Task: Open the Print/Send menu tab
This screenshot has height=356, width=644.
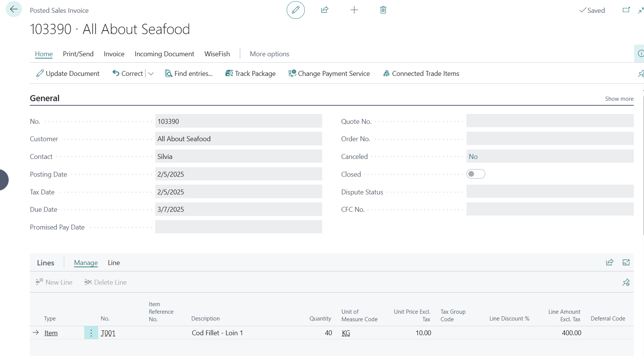Action: pyautogui.click(x=78, y=54)
